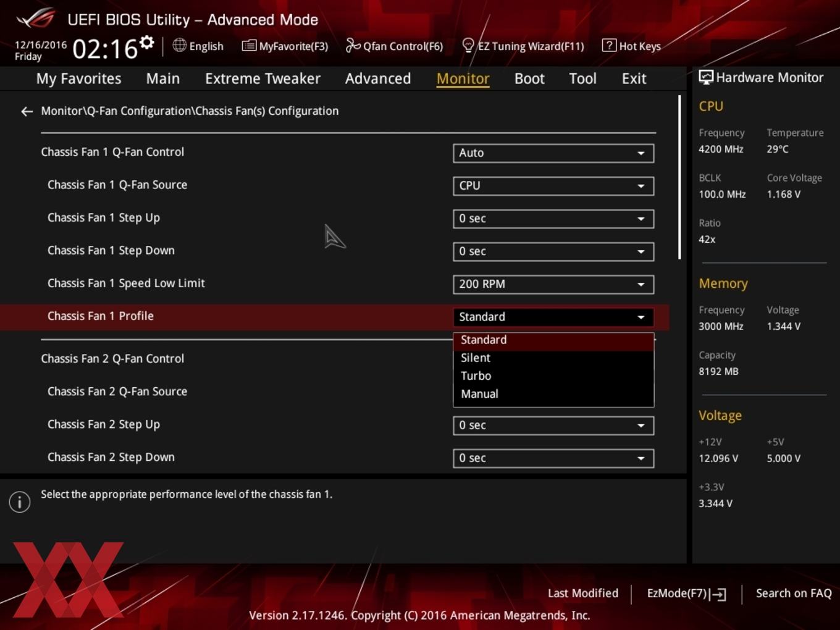Click the settings list vertical scrollbar
Image resolution: width=840 pixels, height=630 pixels.
coord(679,177)
